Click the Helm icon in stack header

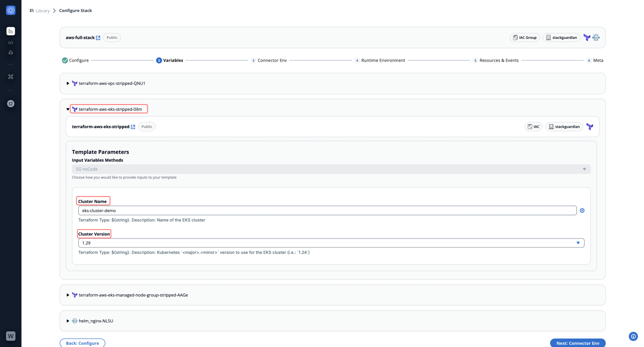point(596,38)
